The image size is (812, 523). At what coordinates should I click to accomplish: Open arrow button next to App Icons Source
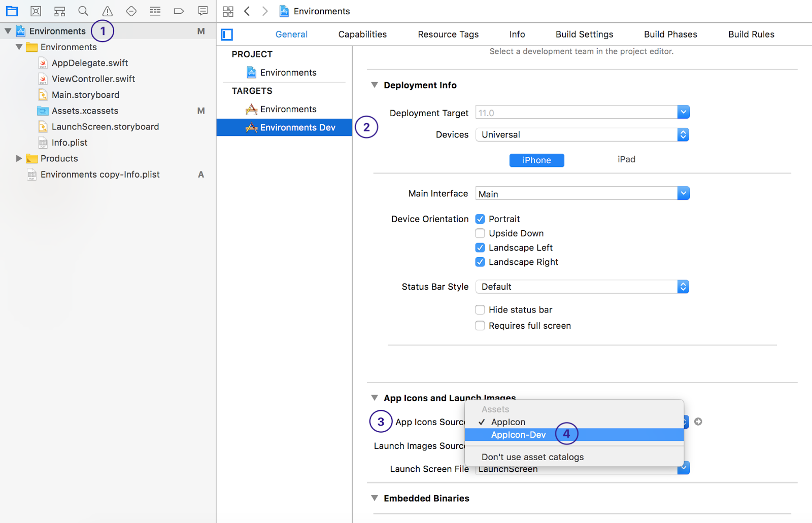tap(698, 422)
